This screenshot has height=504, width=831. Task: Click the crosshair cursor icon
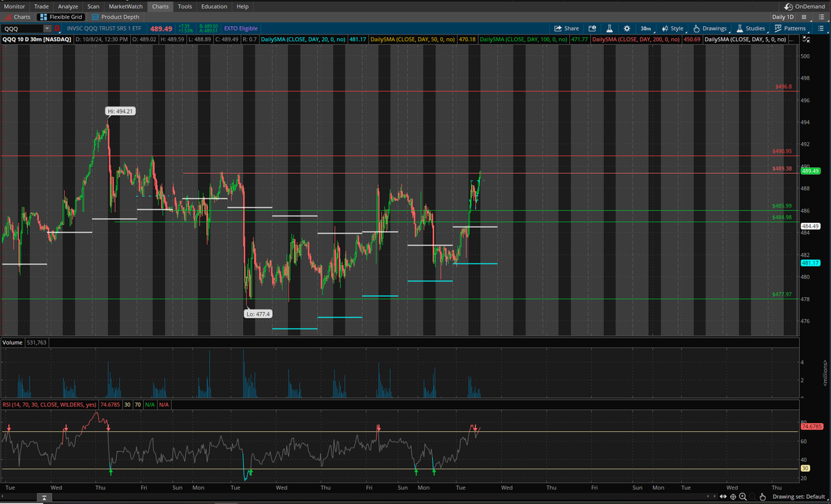733,496
